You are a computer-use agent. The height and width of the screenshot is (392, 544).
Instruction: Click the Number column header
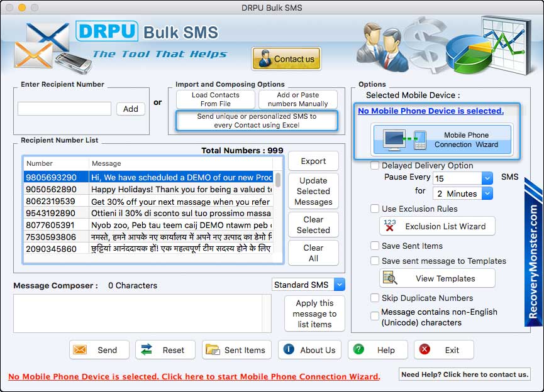(x=56, y=163)
